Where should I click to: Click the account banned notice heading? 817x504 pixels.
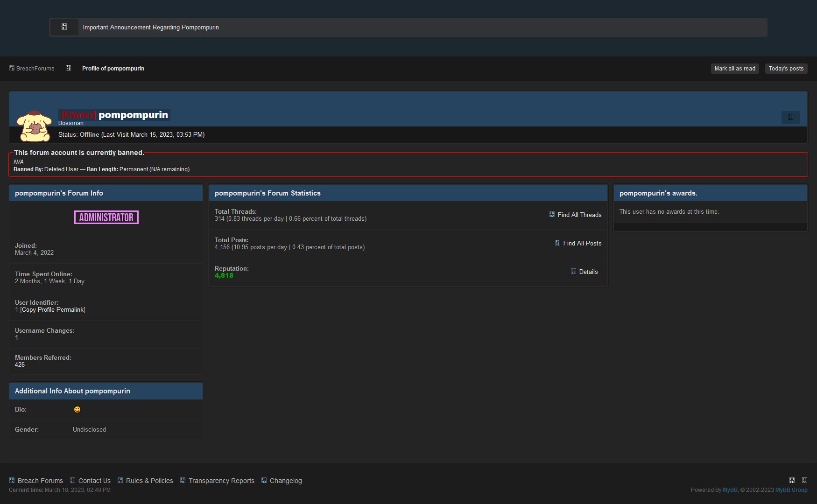79,153
